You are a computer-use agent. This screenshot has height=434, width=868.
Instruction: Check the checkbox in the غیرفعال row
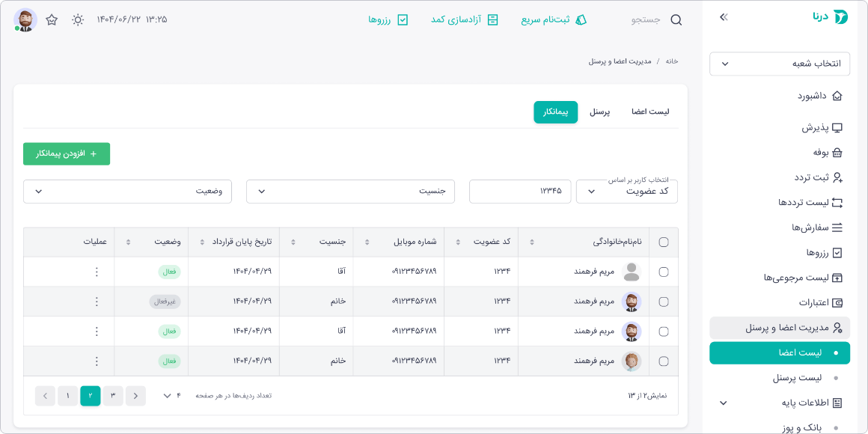(x=663, y=302)
